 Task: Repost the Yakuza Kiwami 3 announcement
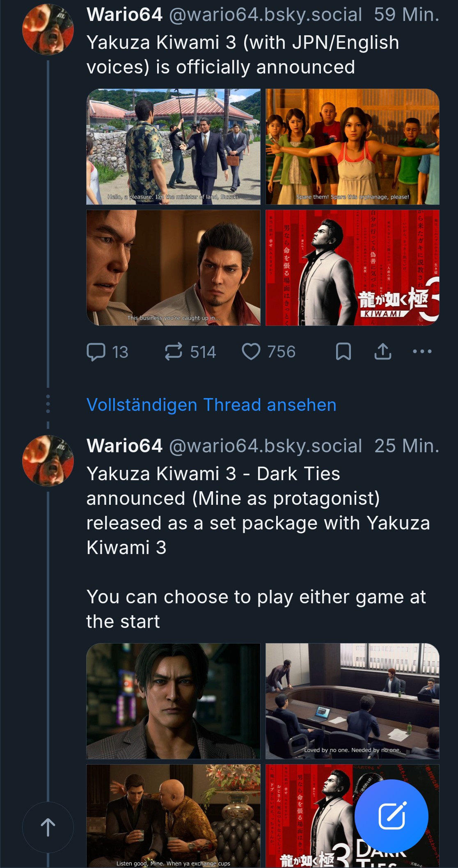point(174,352)
